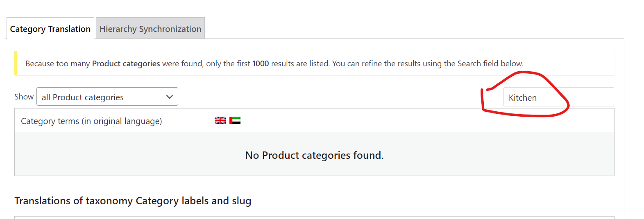
Task: Focus the search field containing "Kitchen"
Action: pyautogui.click(x=558, y=97)
